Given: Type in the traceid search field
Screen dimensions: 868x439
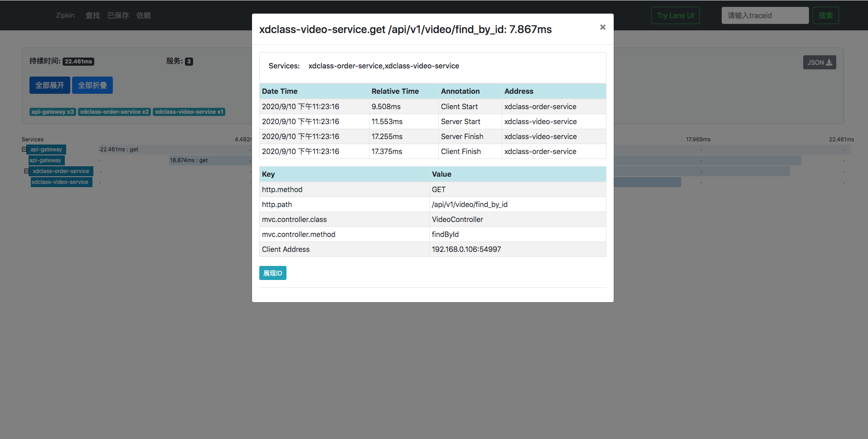Looking at the screenshot, I should (x=765, y=15).
